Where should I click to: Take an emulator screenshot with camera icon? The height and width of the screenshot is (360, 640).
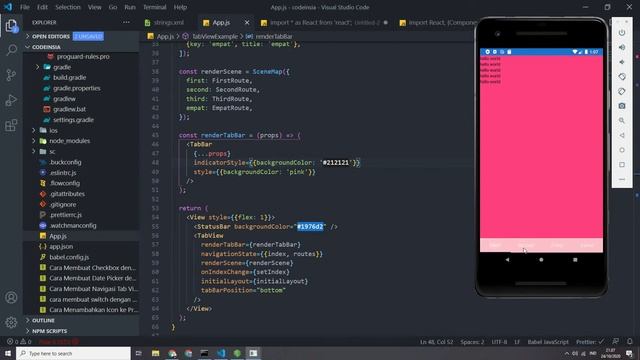(x=622, y=106)
